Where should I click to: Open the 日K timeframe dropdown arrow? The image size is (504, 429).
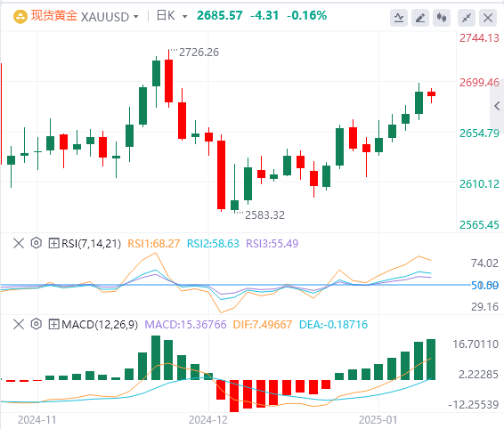click(185, 16)
